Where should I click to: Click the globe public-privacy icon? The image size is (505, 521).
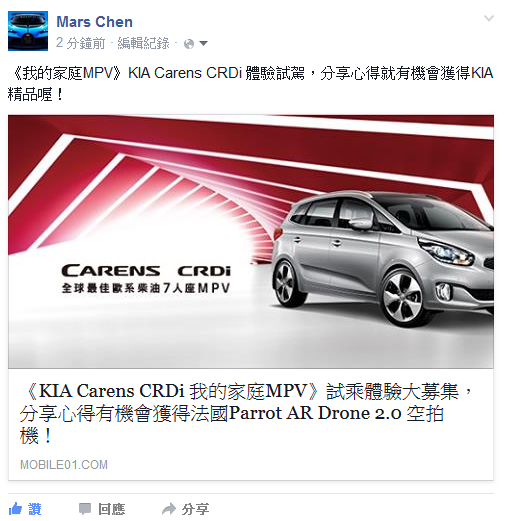189,44
